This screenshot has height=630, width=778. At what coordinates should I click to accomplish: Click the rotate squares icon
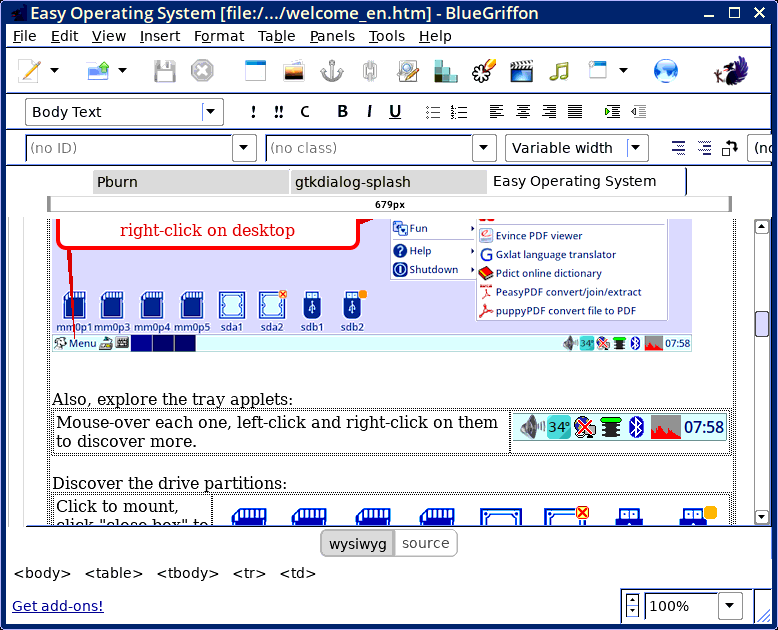(730, 148)
